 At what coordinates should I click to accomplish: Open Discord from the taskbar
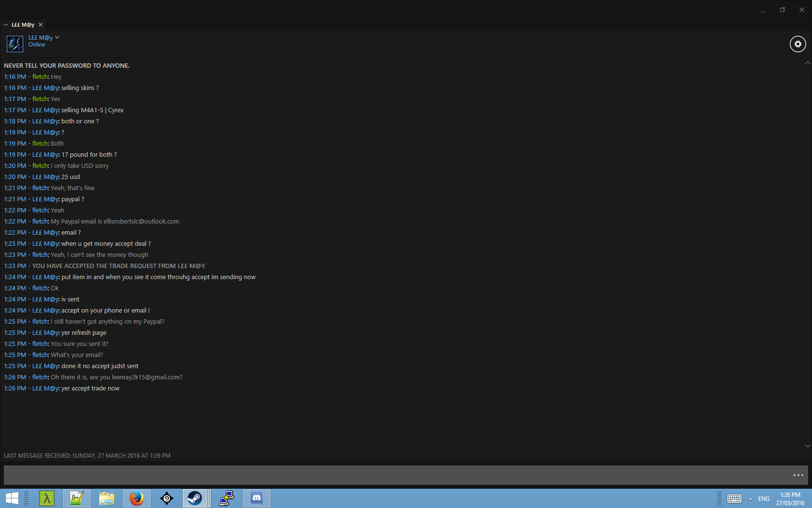(257, 498)
